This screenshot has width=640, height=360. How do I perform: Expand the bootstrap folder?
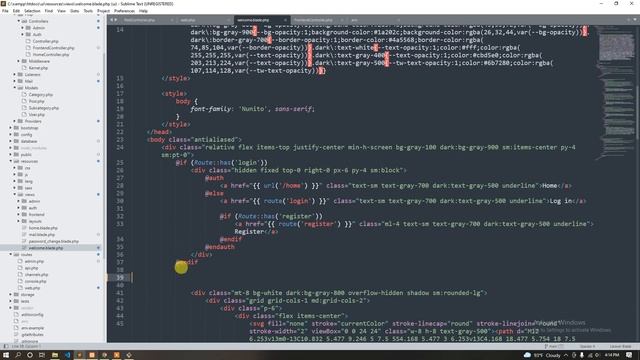click(11, 128)
